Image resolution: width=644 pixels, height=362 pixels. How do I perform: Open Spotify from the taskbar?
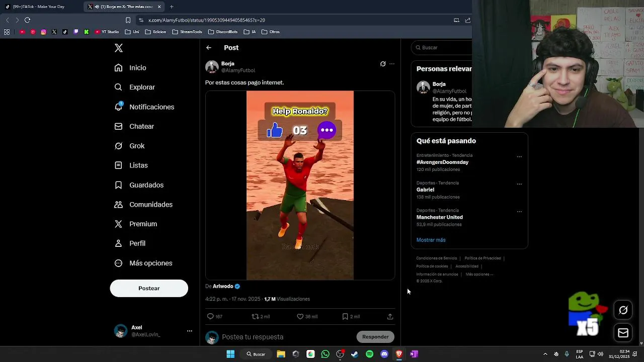(369, 354)
